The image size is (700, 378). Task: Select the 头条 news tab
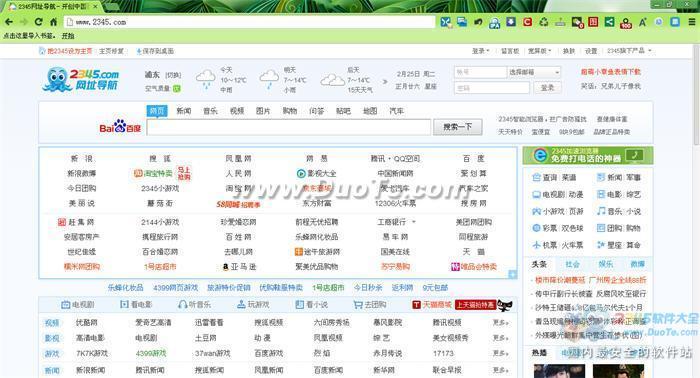[x=539, y=264]
